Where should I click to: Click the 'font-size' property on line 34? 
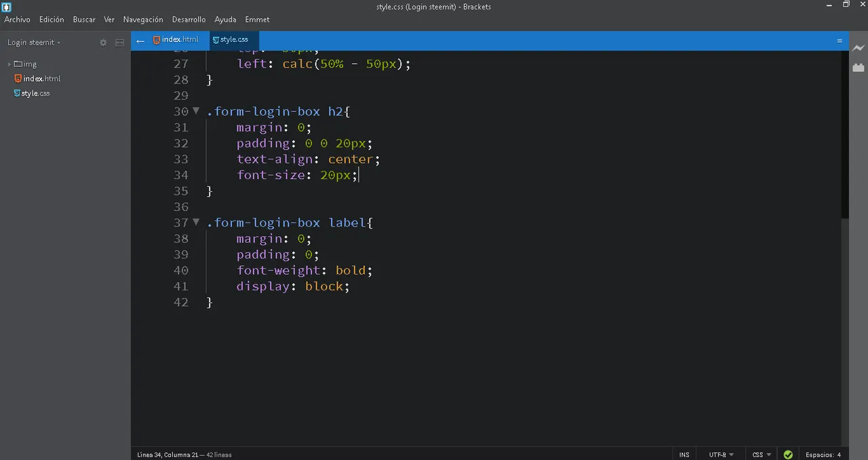pos(271,175)
